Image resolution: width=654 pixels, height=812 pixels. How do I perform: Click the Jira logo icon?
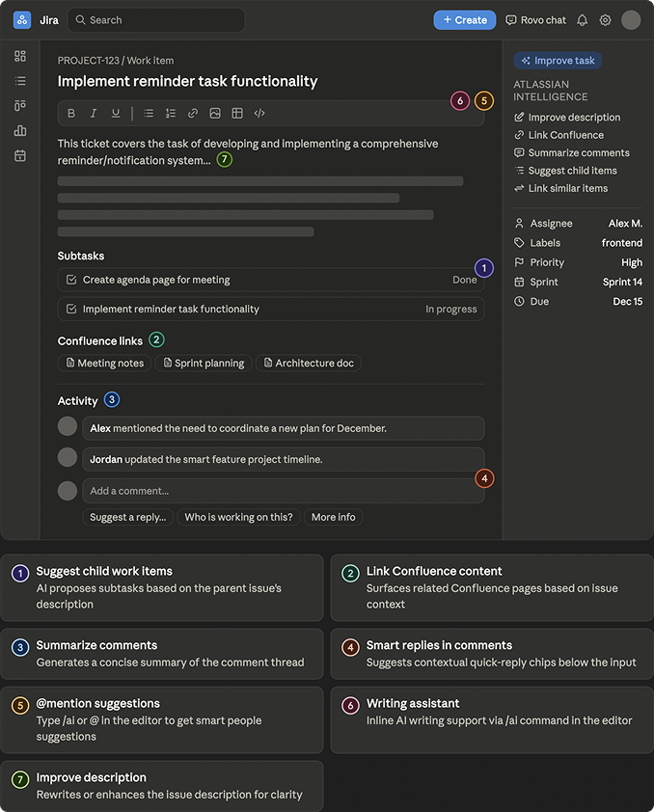(22, 20)
